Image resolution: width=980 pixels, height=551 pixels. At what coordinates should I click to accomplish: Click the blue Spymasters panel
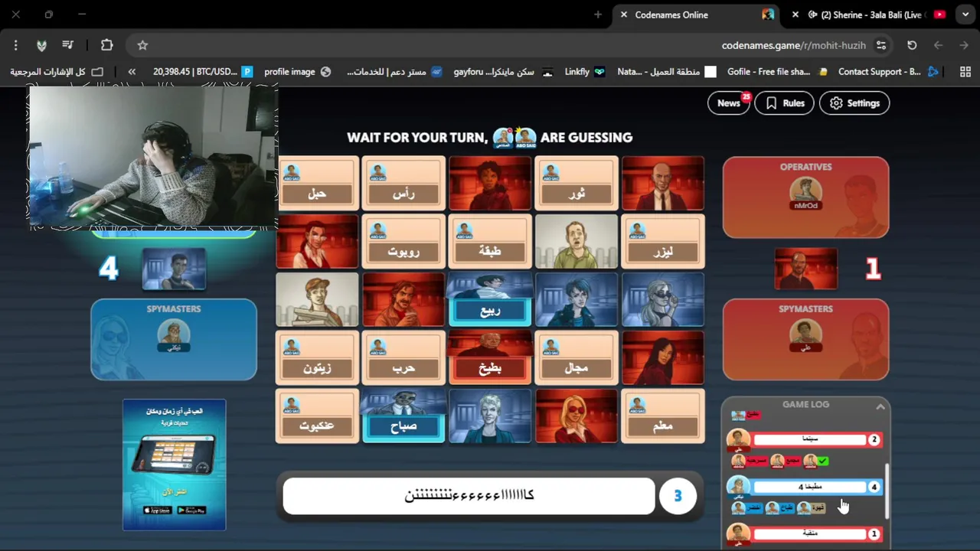pyautogui.click(x=174, y=340)
